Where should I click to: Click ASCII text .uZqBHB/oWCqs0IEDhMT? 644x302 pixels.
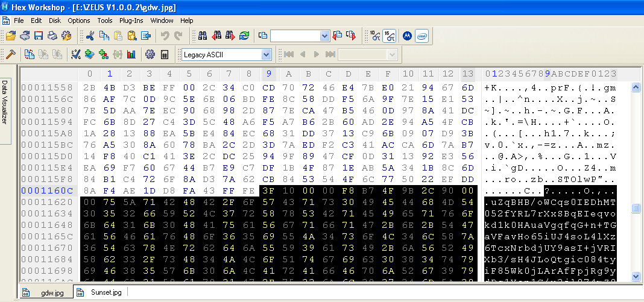[551, 202]
